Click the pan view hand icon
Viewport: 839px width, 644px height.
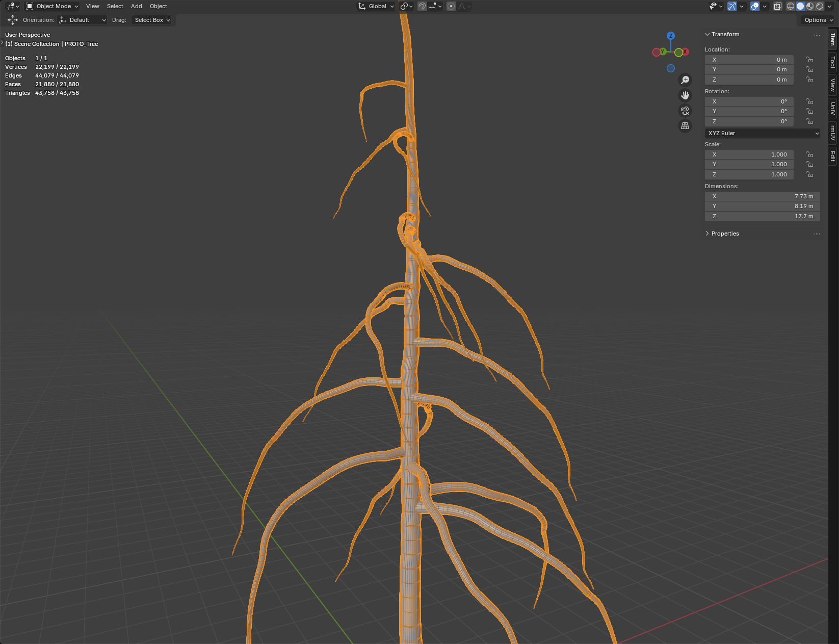685,95
